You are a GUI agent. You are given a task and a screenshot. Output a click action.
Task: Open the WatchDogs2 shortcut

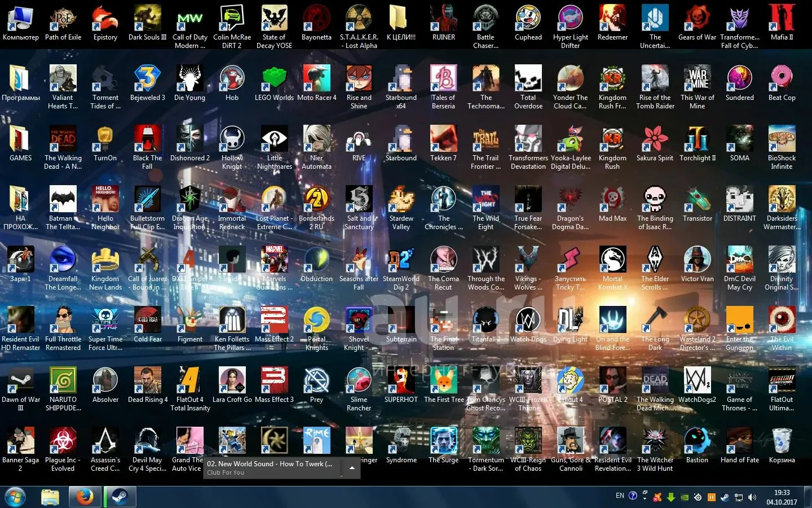698,386
